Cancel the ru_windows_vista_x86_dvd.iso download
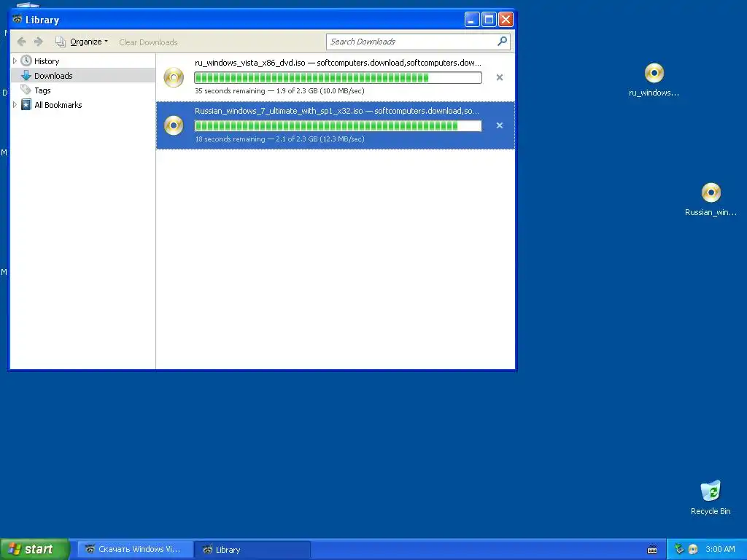 (499, 77)
